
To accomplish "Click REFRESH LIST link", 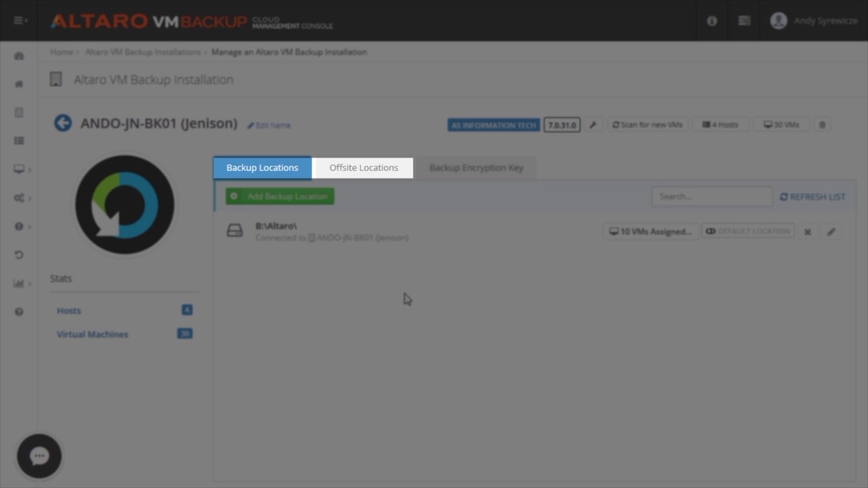I will pos(812,197).
